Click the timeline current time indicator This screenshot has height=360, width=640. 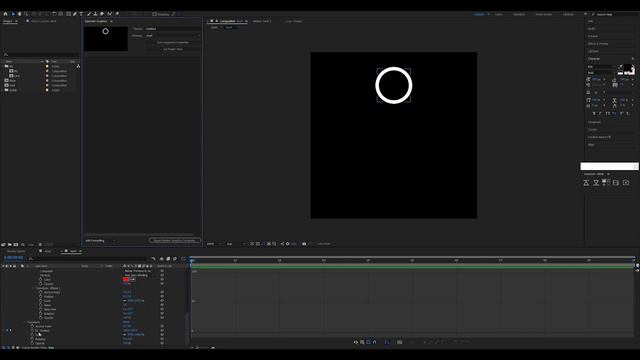(x=191, y=260)
